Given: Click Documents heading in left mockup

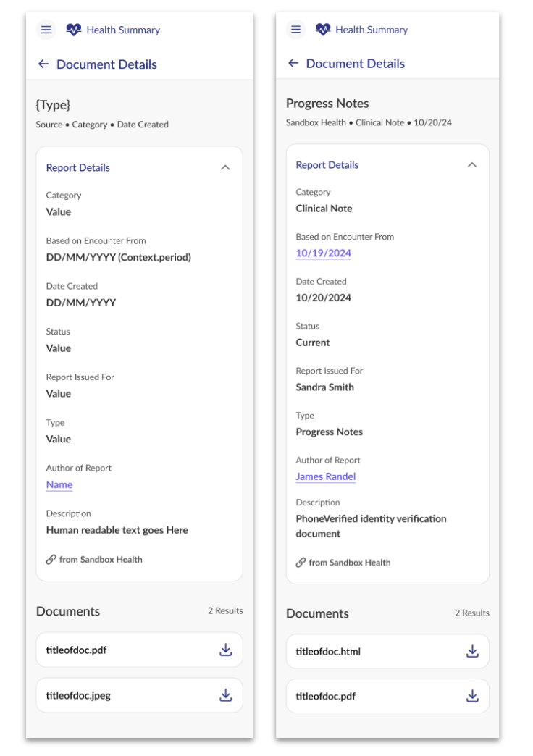Looking at the screenshot, I should coord(68,611).
